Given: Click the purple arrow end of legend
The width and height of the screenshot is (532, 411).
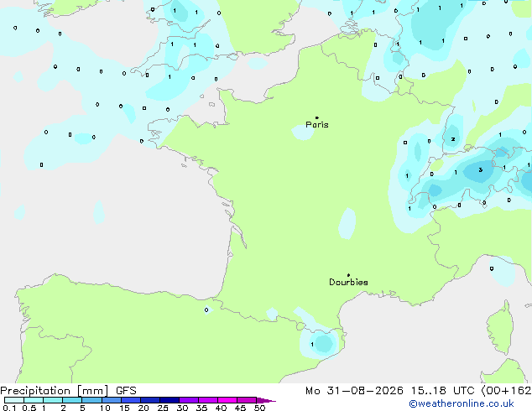Looking at the screenshot, I should [266, 400].
